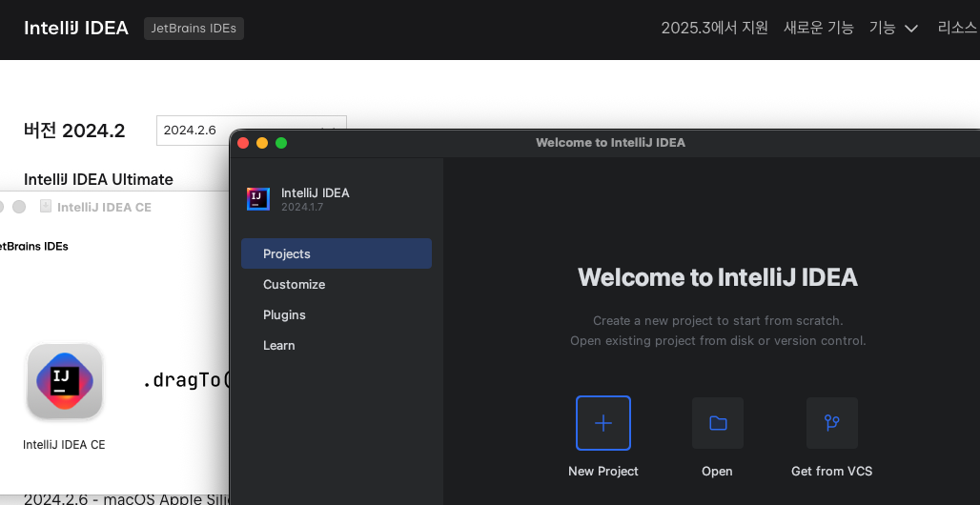The width and height of the screenshot is (980, 505).
Task: Click the 새로운 기능 nav link
Action: pyautogui.click(x=818, y=29)
